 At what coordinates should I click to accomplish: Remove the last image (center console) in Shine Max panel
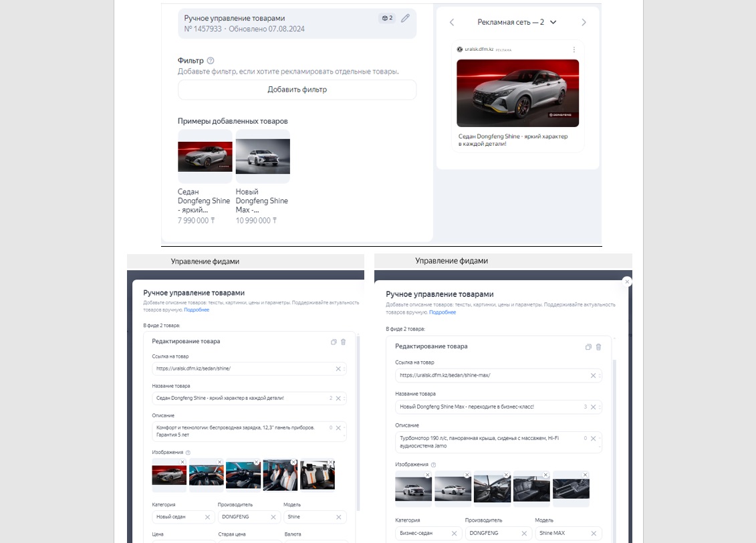pyautogui.click(x=586, y=475)
